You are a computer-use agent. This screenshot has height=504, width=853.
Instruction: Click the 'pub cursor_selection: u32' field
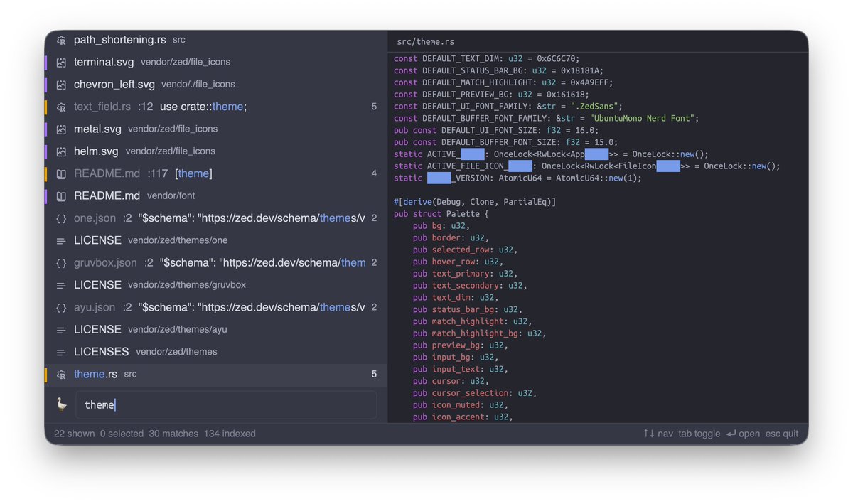click(x=475, y=393)
